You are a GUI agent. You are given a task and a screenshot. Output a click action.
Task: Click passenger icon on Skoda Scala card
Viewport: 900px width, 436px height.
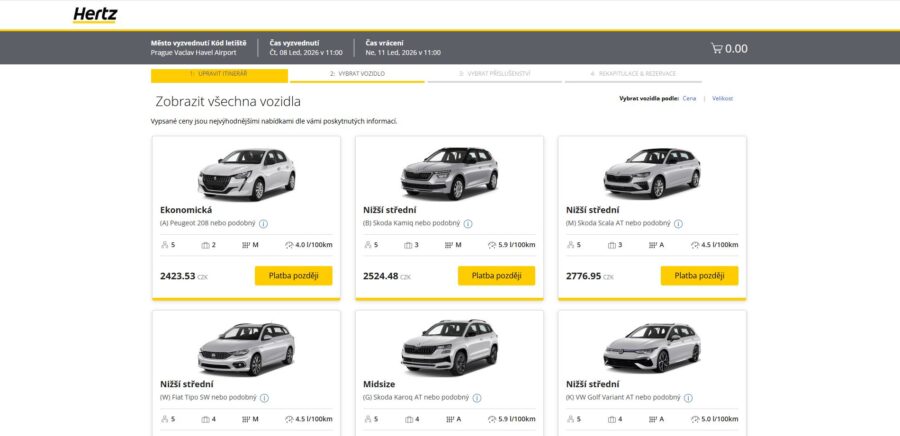tap(571, 245)
